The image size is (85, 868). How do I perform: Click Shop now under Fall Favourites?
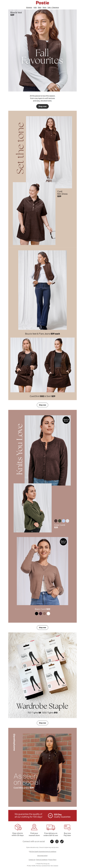click(x=42, y=106)
